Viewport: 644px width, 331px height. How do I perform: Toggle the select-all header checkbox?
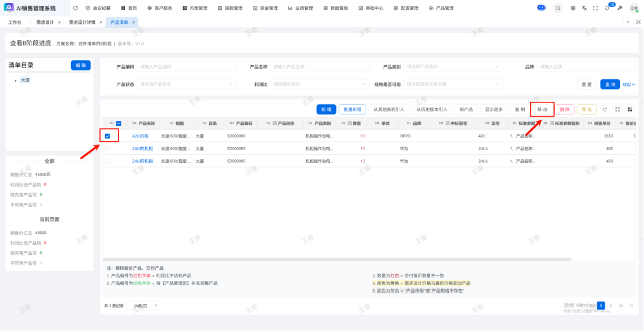coord(119,123)
